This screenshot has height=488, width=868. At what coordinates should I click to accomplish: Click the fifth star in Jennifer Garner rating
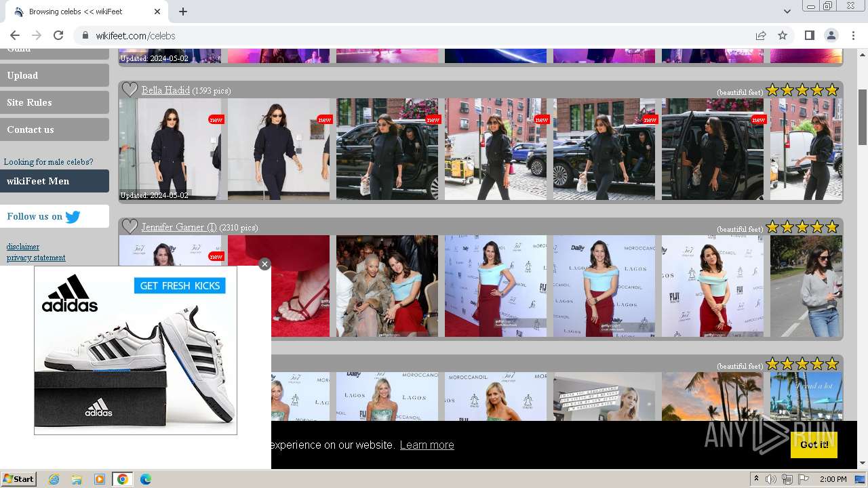[832, 227]
